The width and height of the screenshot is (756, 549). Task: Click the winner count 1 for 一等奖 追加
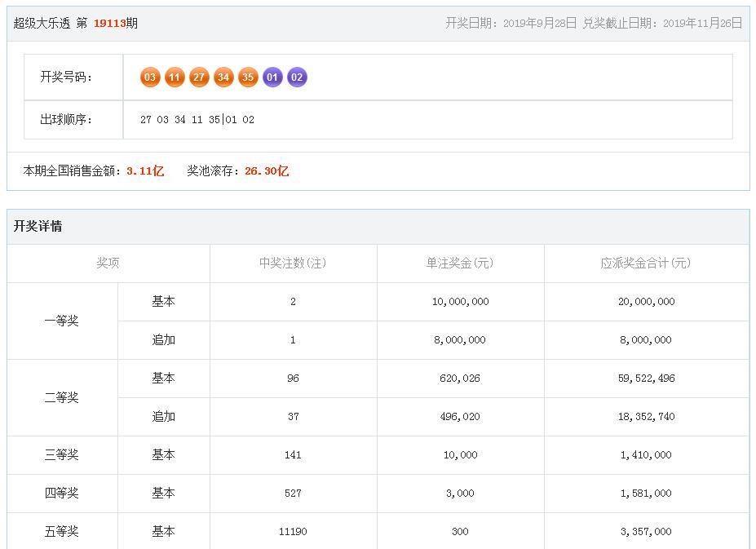pyautogui.click(x=293, y=340)
